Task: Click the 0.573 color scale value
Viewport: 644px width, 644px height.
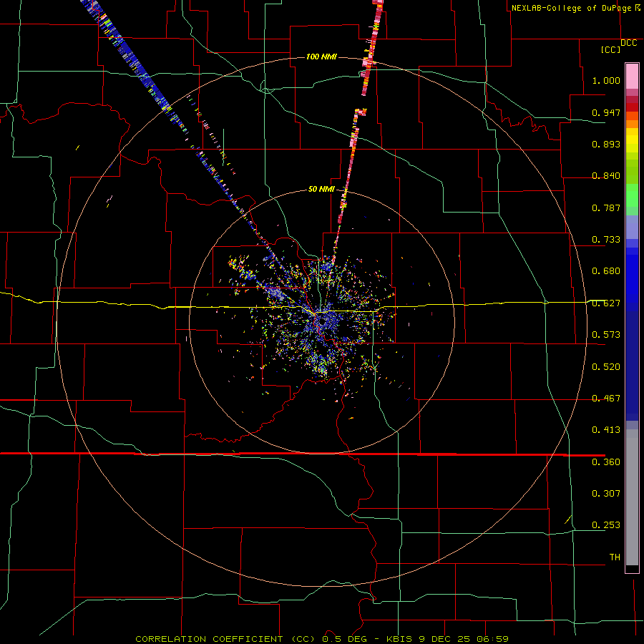Action: [x=606, y=335]
